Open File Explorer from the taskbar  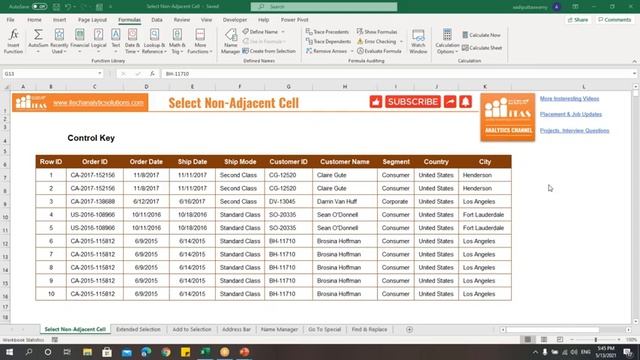click(x=87, y=352)
